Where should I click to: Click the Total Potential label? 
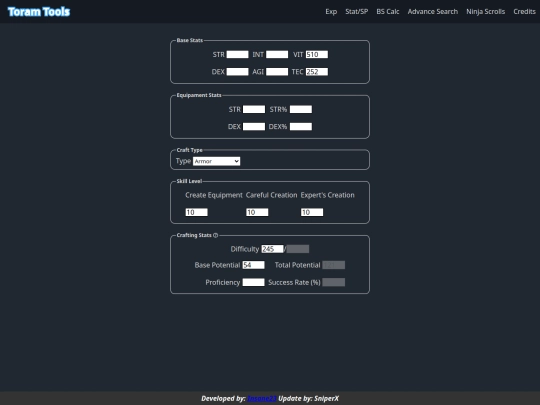[x=297, y=265]
